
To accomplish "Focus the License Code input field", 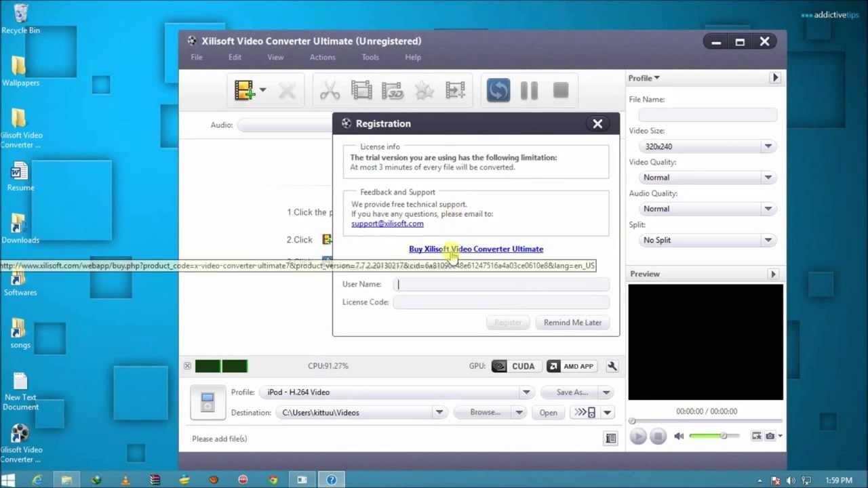I will (x=502, y=302).
